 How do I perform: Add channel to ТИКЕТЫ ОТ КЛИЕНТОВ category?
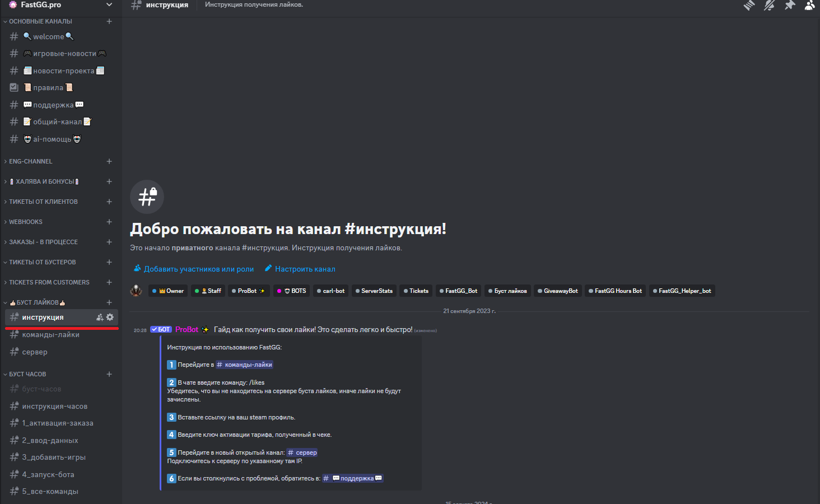tap(109, 202)
